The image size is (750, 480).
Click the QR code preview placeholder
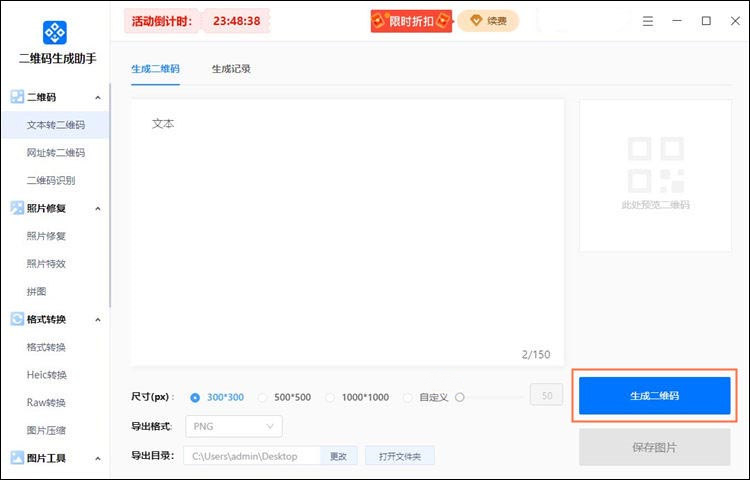(655, 175)
